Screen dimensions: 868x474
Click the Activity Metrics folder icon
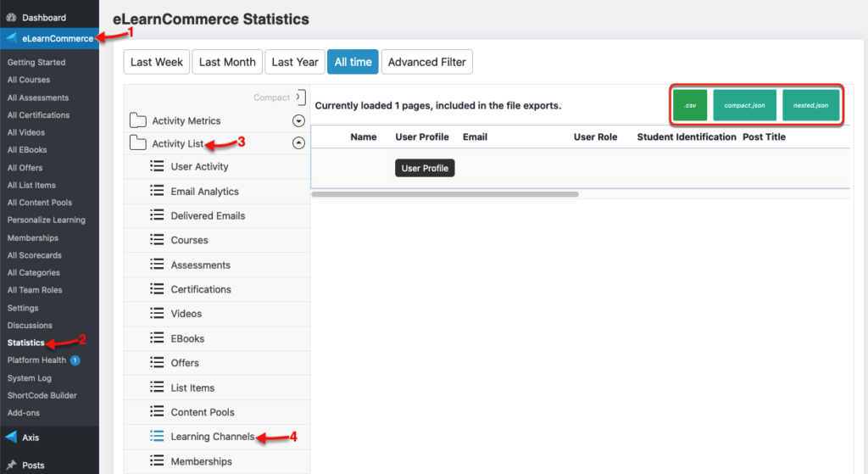[x=138, y=120]
